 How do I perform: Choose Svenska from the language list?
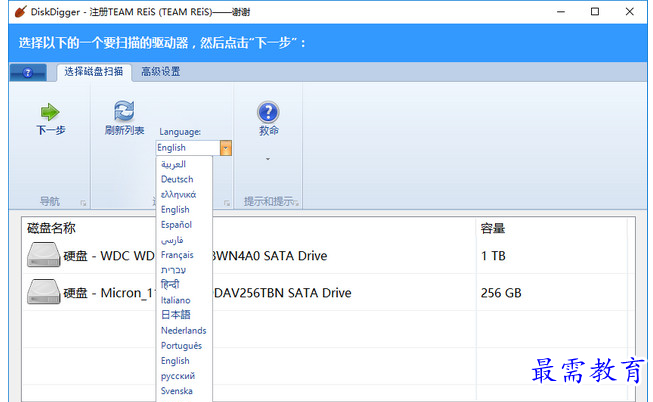[x=177, y=391]
